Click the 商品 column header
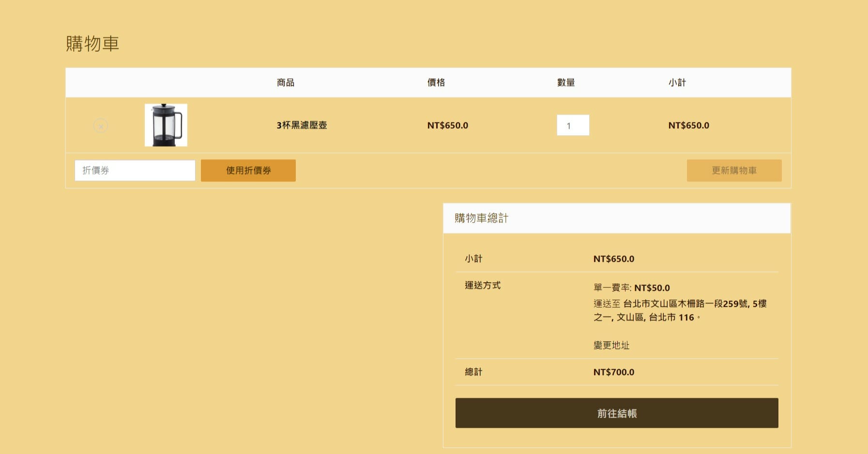Screen dimensions: 868x454 coord(285,83)
